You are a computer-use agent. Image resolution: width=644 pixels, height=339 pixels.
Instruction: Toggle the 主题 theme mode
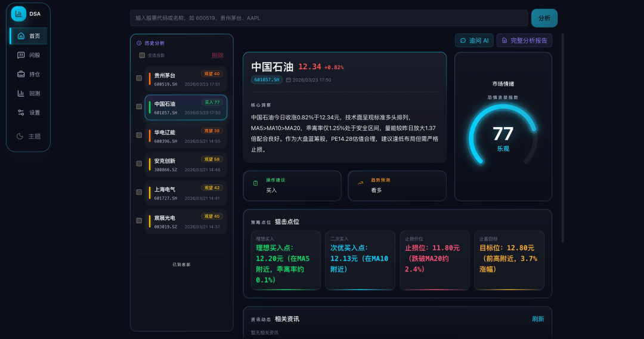29,137
